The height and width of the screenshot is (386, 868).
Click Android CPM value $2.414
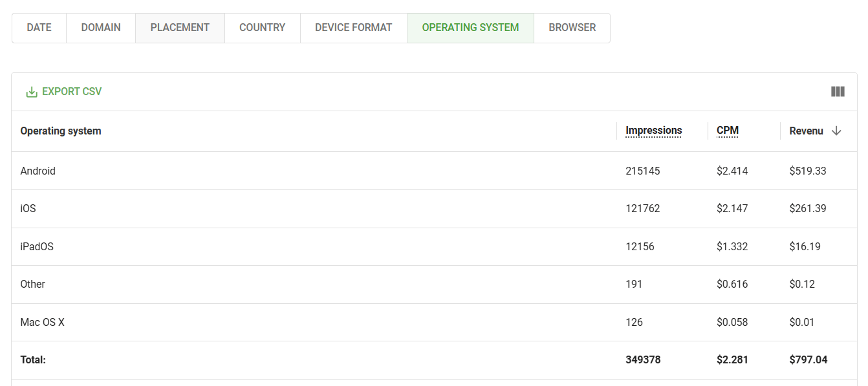[x=733, y=171]
